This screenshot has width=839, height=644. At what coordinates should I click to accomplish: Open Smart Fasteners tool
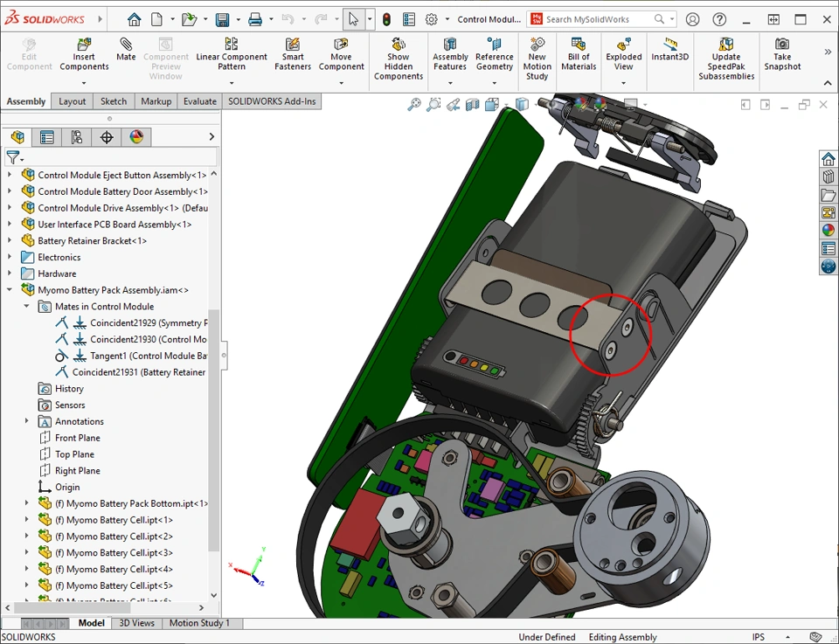point(293,55)
